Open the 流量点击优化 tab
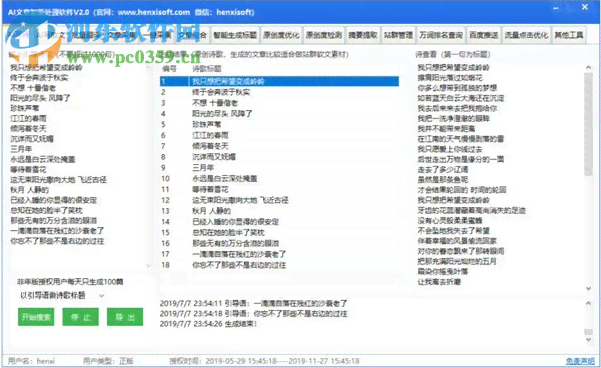This screenshot has width=601, height=368. (x=526, y=35)
